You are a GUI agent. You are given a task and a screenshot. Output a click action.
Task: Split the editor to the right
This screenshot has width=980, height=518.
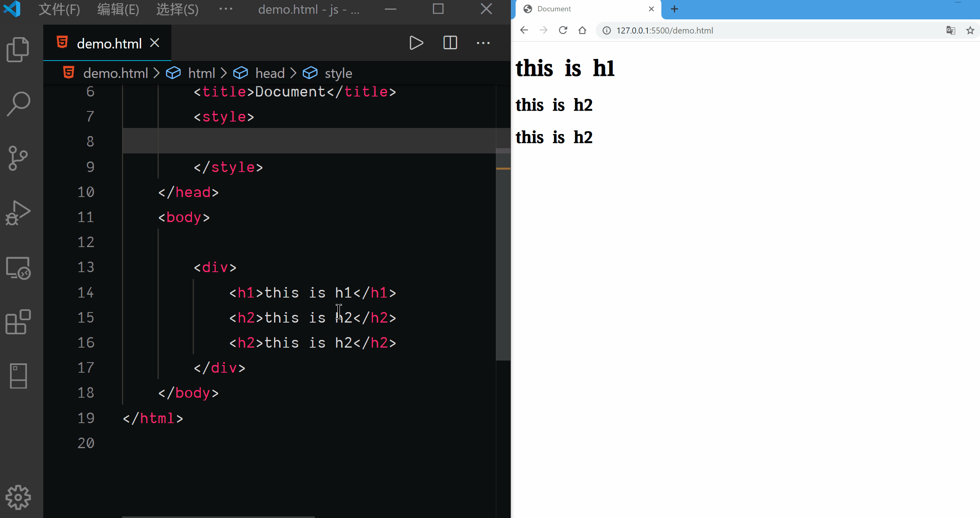click(450, 43)
